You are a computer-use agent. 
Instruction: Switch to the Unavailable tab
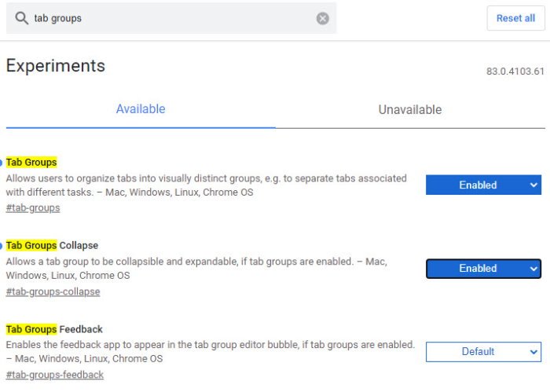pos(410,110)
